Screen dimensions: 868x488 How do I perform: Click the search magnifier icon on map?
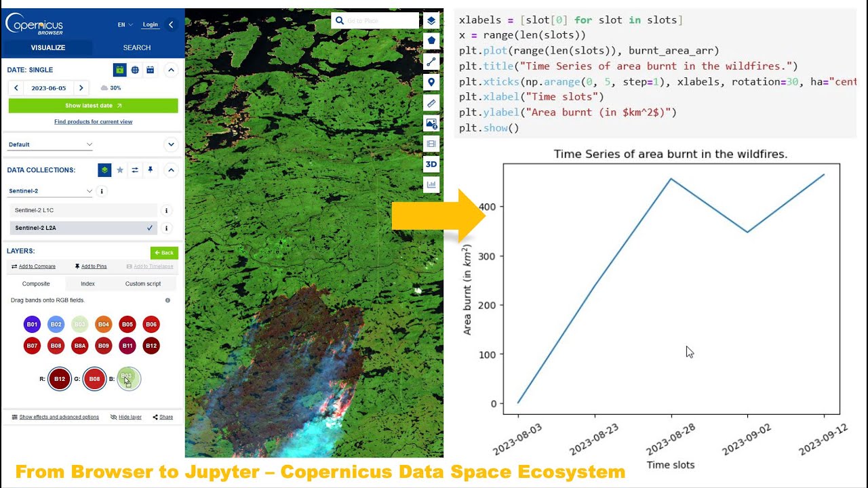[339, 21]
